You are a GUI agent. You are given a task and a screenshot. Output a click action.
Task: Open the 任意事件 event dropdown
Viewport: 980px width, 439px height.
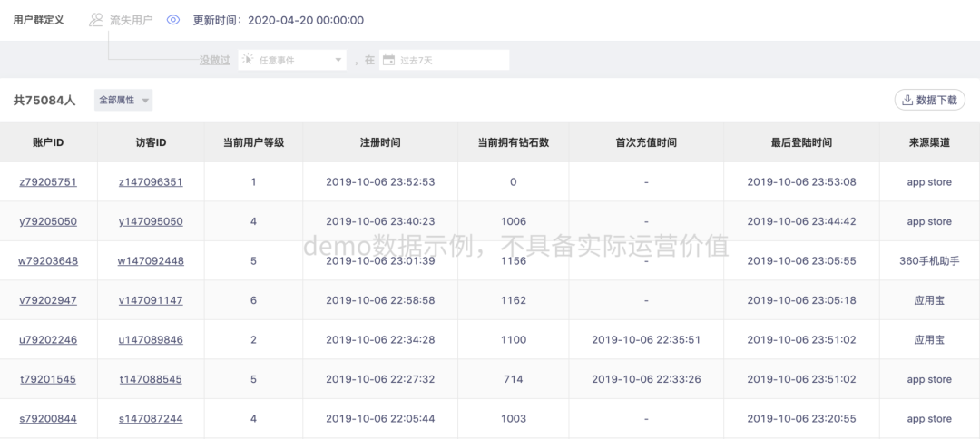(292, 60)
